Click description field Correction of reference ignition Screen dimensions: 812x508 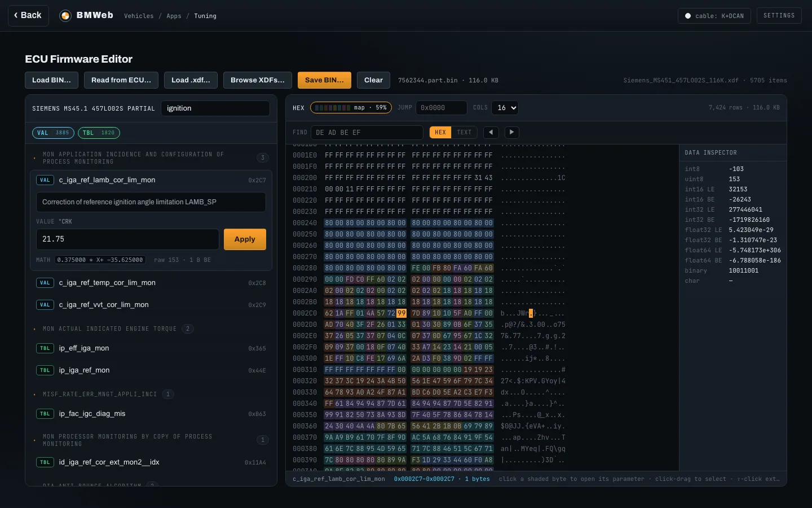click(151, 202)
